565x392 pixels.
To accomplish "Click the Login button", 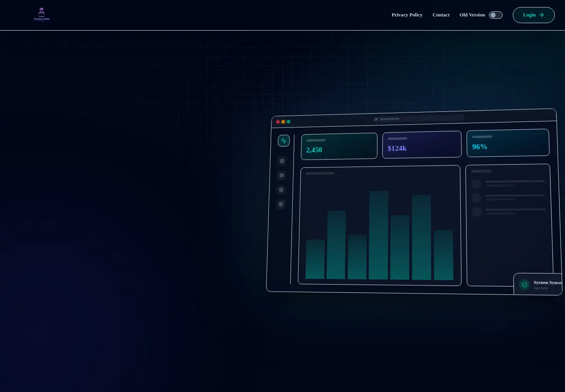I will point(534,15).
